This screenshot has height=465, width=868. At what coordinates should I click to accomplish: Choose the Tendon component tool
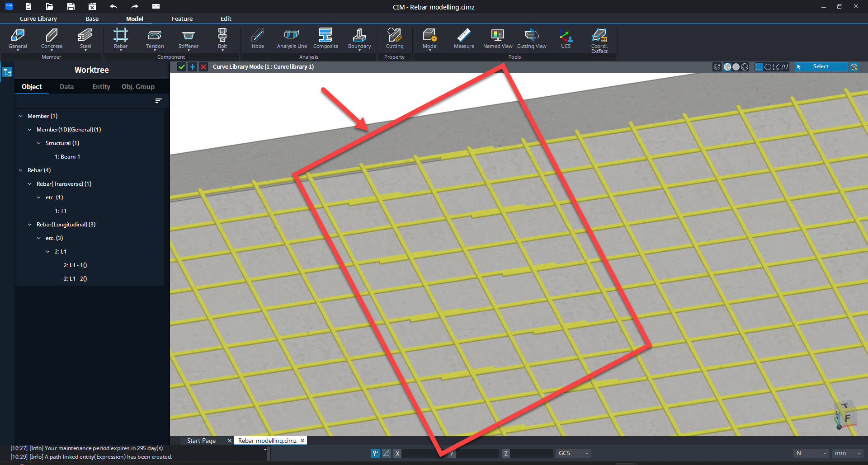coord(155,39)
